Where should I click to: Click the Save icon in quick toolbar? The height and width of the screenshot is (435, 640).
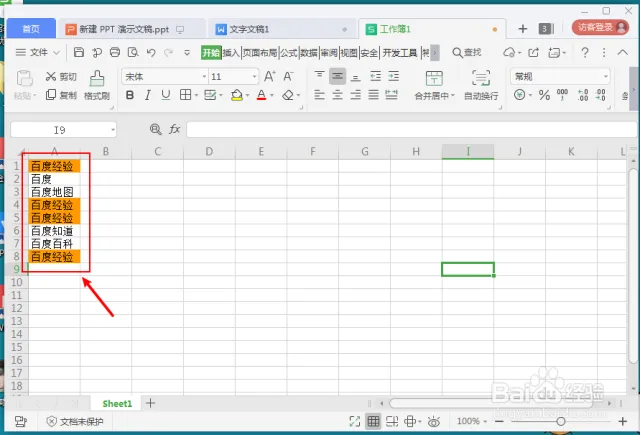pos(79,52)
